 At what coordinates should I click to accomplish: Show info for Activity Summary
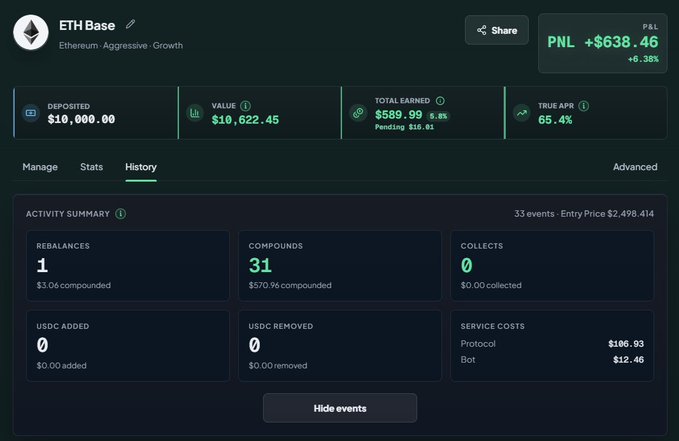120,214
